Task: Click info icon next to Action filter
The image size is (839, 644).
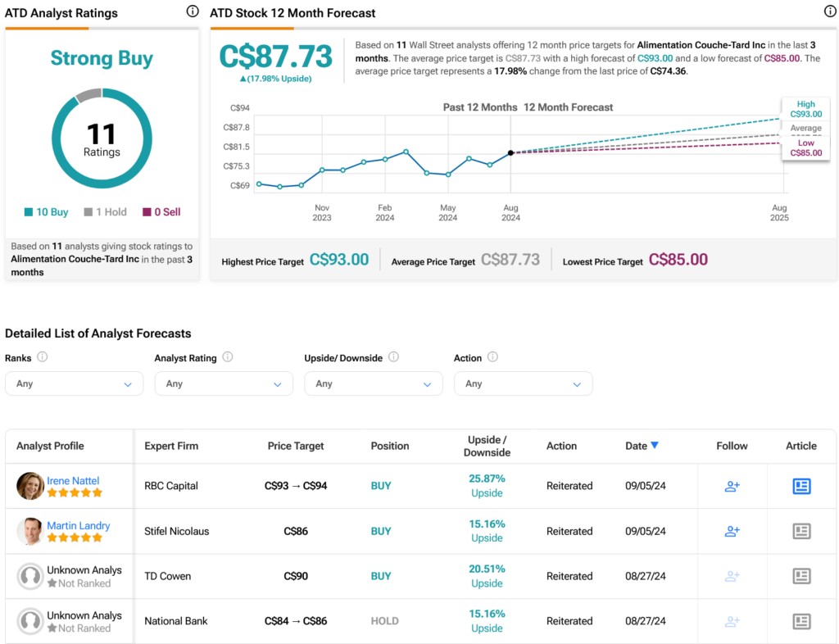Action: (x=492, y=357)
